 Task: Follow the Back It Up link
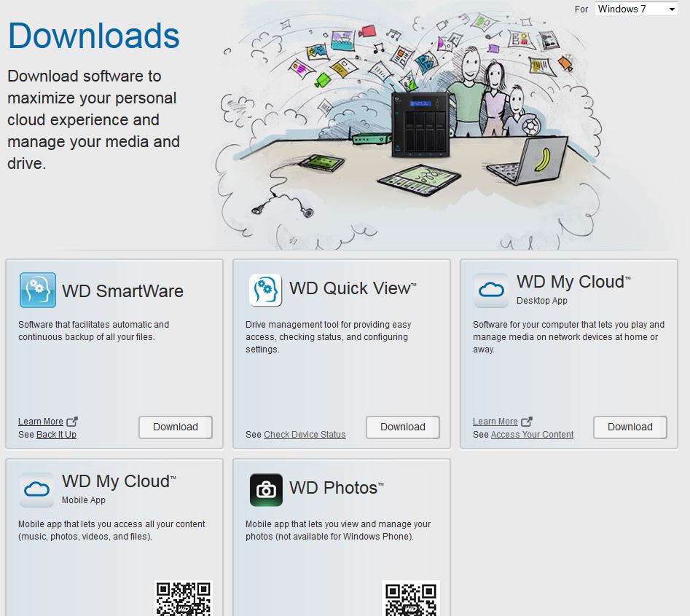(x=56, y=435)
